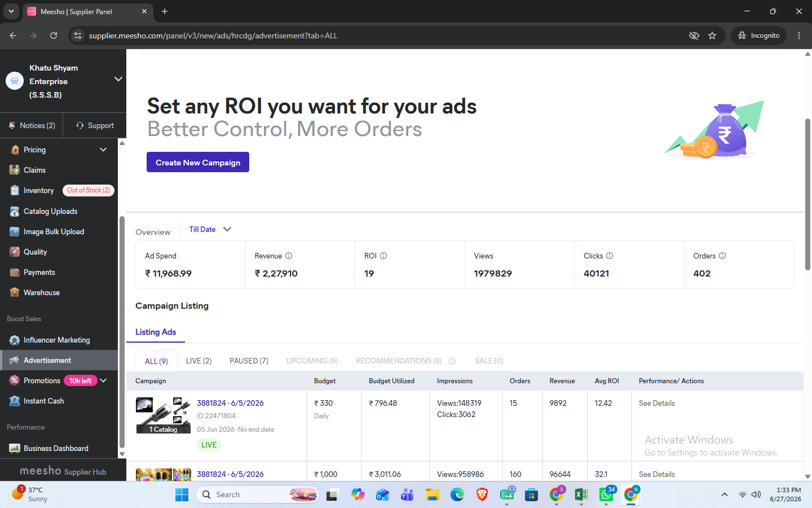This screenshot has width=812, height=508.
Task: Select the Image Bulk Upload icon
Action: (x=15, y=231)
